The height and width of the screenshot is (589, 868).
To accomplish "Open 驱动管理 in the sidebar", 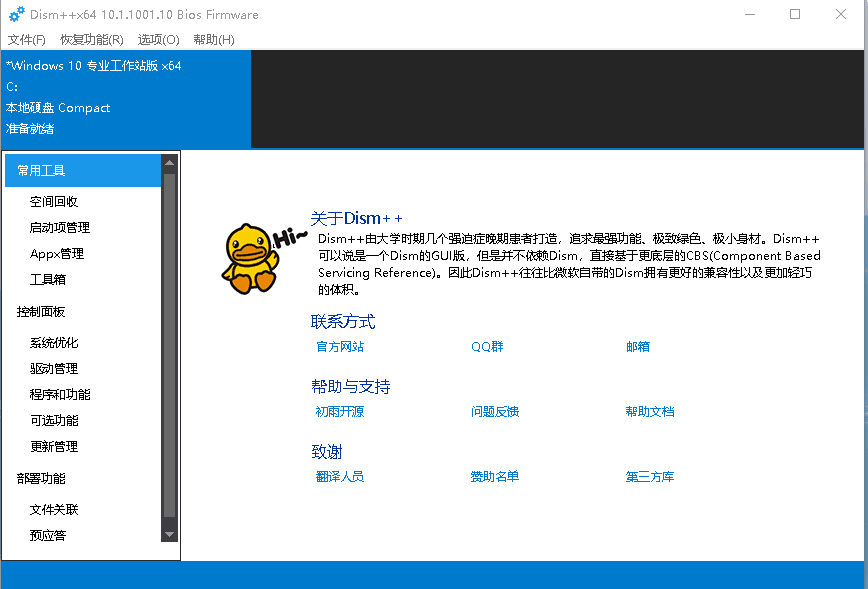I will tap(54, 369).
